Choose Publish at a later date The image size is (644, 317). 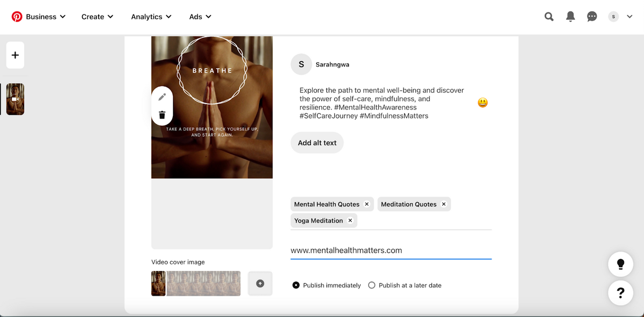tap(371, 285)
